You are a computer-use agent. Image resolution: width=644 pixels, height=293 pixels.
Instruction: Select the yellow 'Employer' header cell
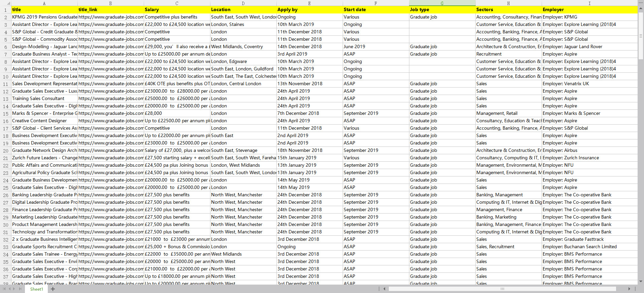click(589, 10)
